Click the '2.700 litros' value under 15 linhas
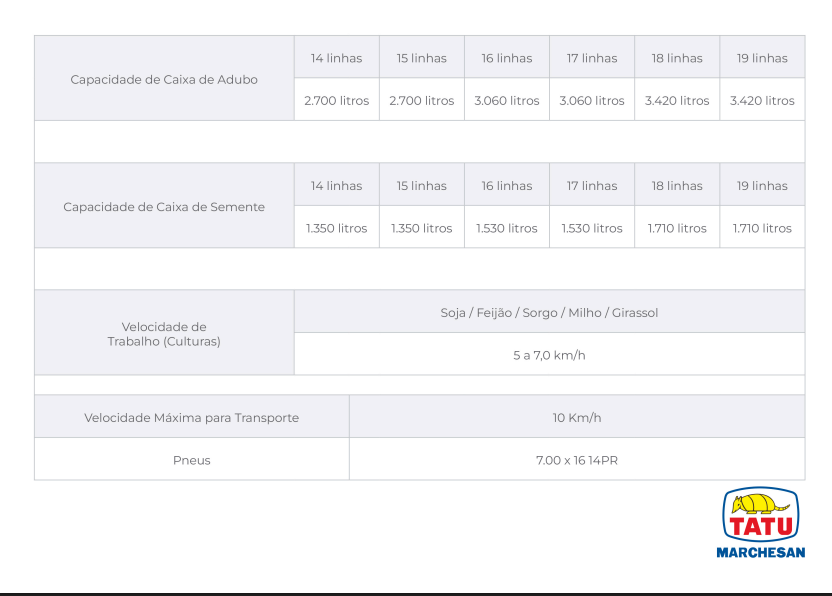 click(x=421, y=101)
